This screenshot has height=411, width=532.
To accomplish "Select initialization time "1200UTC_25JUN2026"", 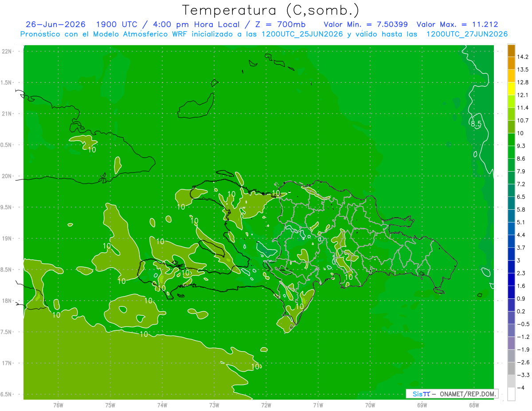I will (x=302, y=34).
